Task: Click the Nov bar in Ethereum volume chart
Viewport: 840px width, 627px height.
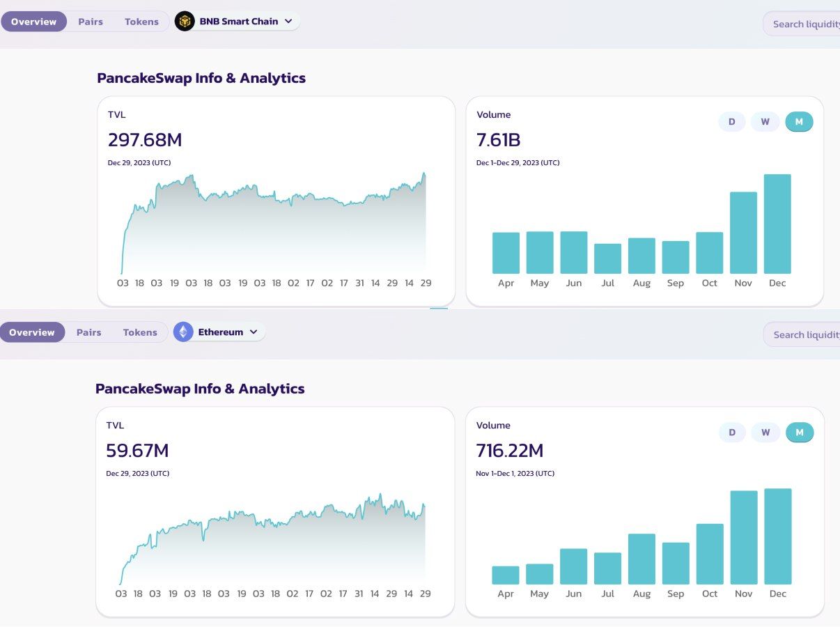Action: click(743, 537)
